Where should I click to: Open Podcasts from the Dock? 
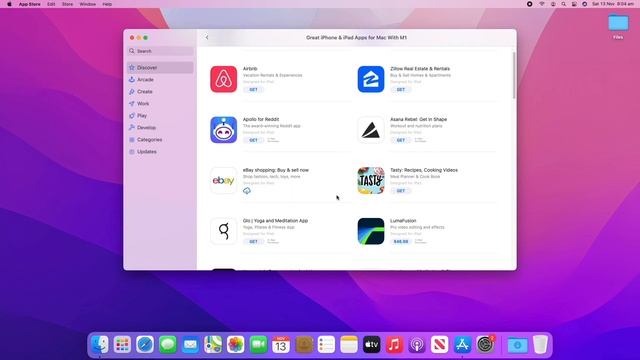click(x=417, y=345)
